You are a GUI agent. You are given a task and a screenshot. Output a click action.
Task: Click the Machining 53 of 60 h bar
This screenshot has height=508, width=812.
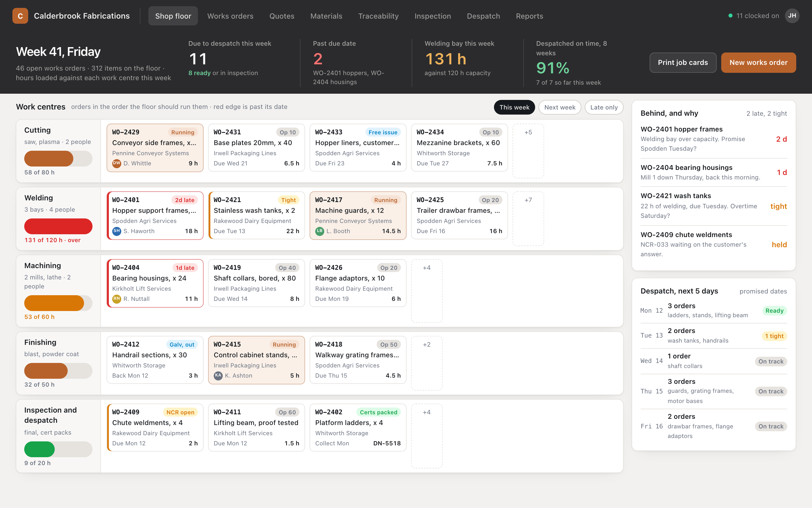click(58, 303)
